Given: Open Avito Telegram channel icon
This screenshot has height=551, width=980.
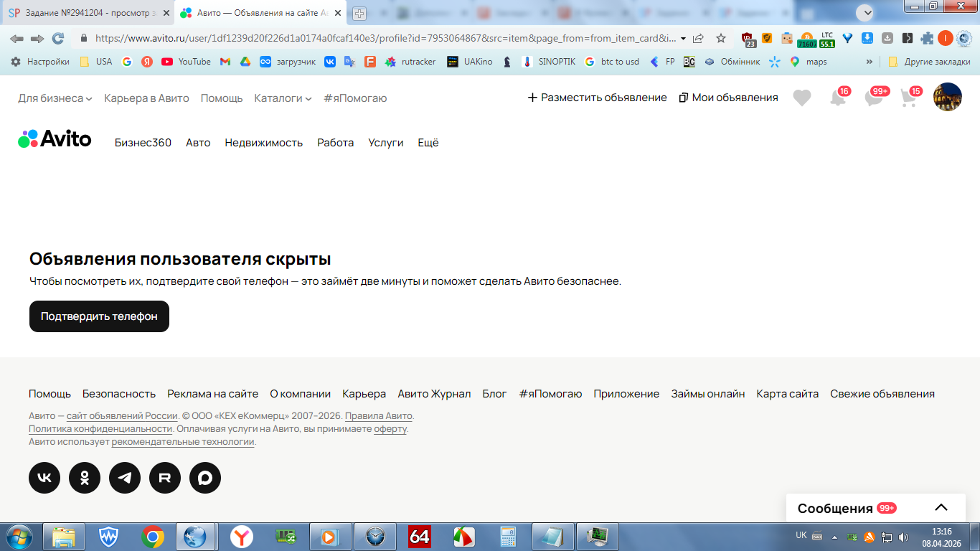Looking at the screenshot, I should pyautogui.click(x=125, y=478).
